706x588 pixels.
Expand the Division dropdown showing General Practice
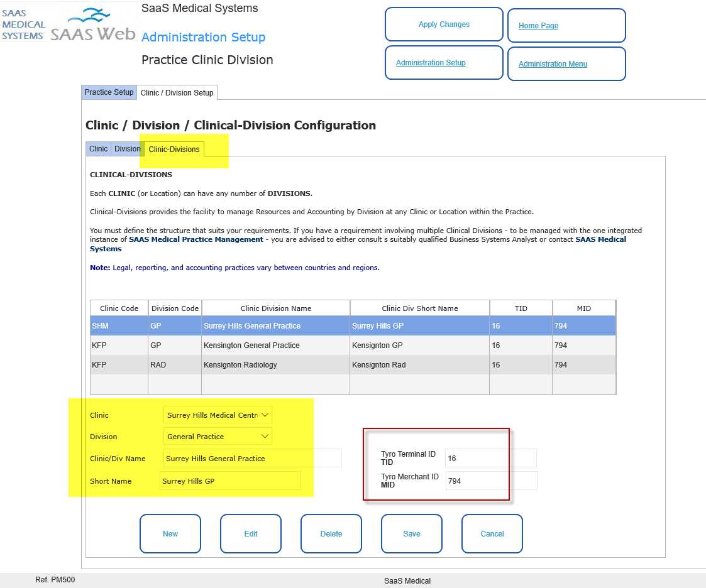click(x=218, y=437)
